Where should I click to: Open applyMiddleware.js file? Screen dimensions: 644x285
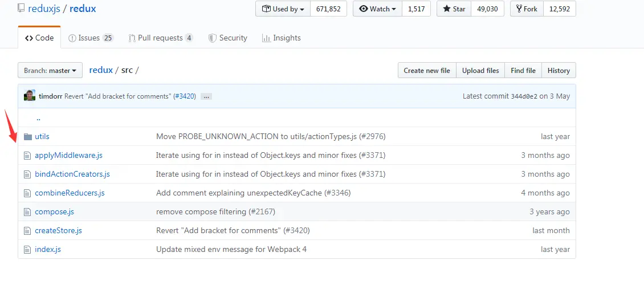pyautogui.click(x=68, y=155)
